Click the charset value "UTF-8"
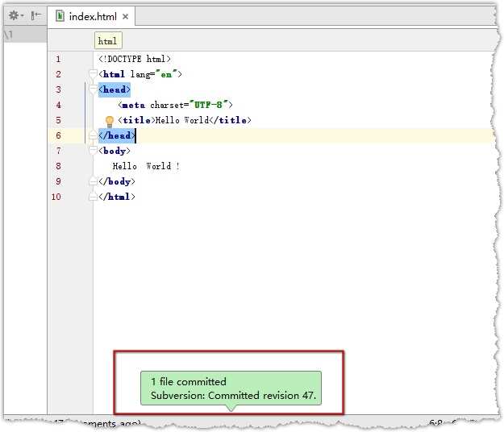 tap(208, 105)
